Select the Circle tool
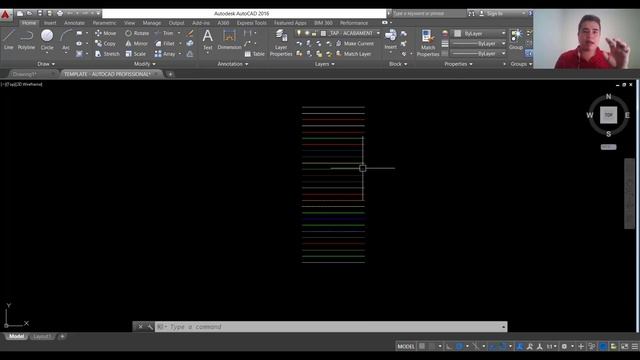 47,40
